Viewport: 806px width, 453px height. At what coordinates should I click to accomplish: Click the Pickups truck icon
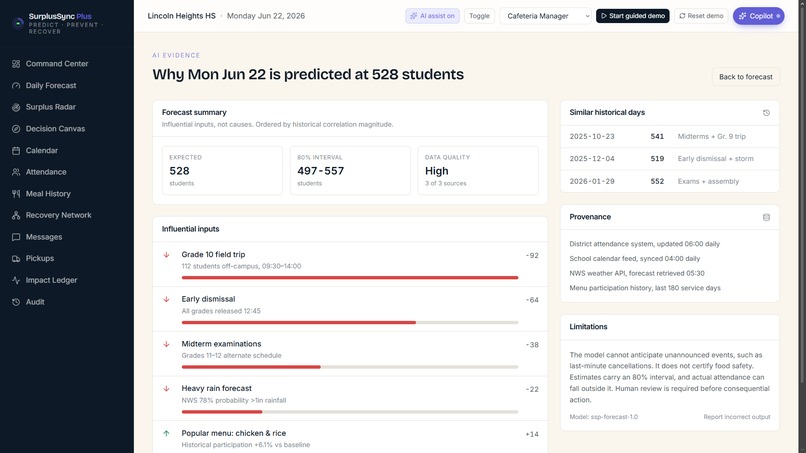pyautogui.click(x=16, y=259)
